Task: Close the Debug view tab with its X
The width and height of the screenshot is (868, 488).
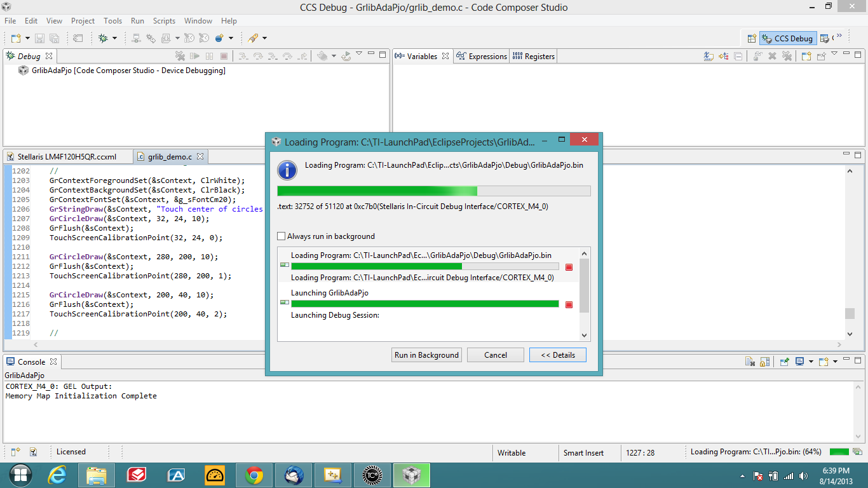Action: [49, 56]
